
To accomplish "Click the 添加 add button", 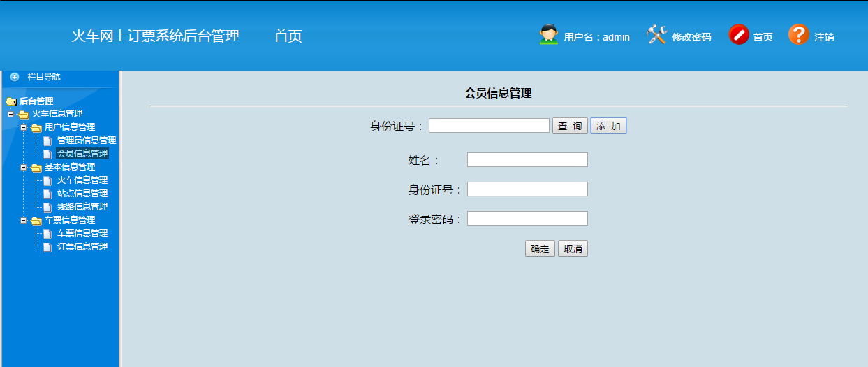I will coord(608,126).
